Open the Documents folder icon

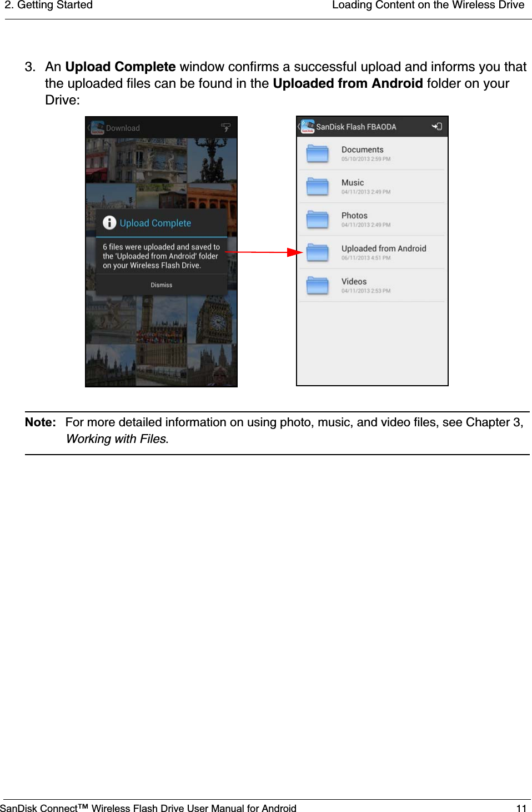317,153
